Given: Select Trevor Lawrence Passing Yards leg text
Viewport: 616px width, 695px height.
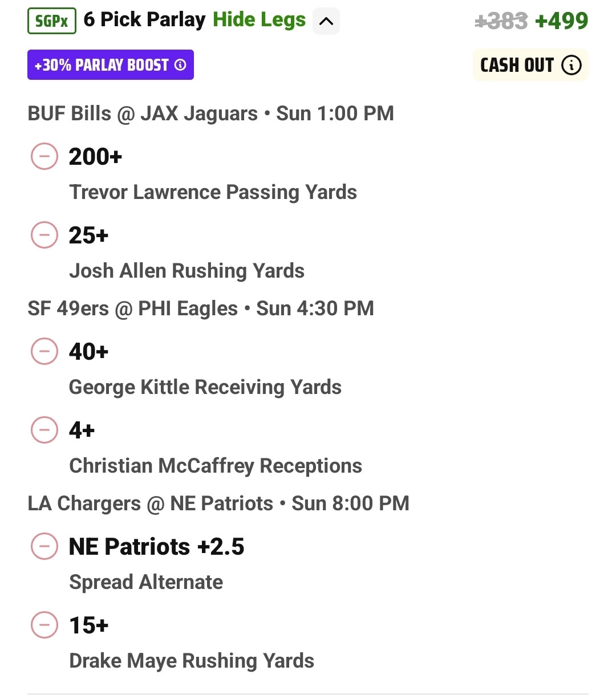Looking at the screenshot, I should [x=213, y=193].
